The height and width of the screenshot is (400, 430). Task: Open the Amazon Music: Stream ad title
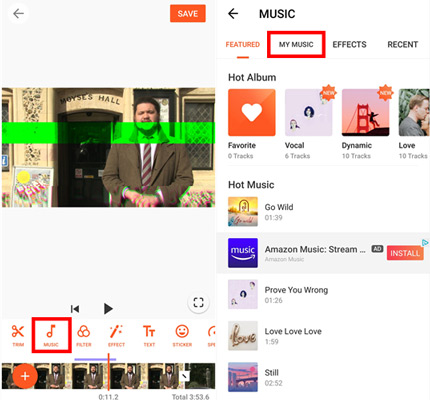pyautogui.click(x=315, y=249)
